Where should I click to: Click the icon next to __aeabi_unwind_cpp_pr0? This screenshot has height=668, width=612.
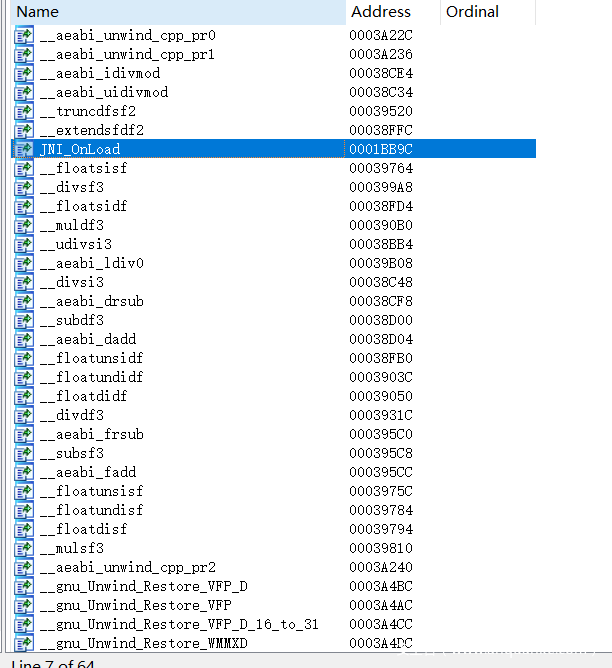23,35
